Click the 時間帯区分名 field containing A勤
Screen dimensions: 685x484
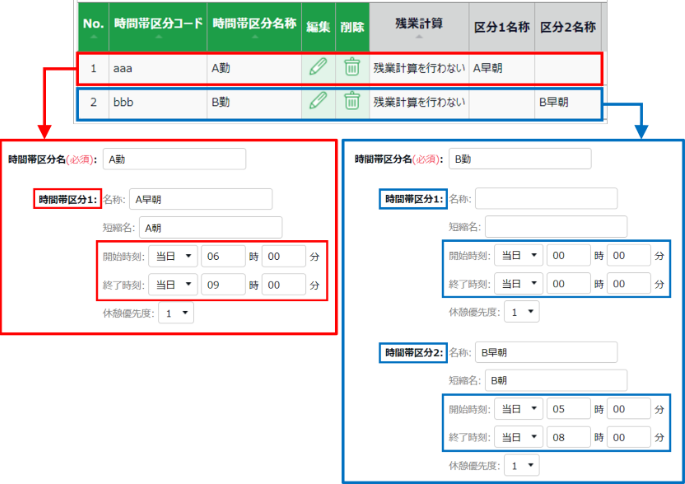point(174,159)
